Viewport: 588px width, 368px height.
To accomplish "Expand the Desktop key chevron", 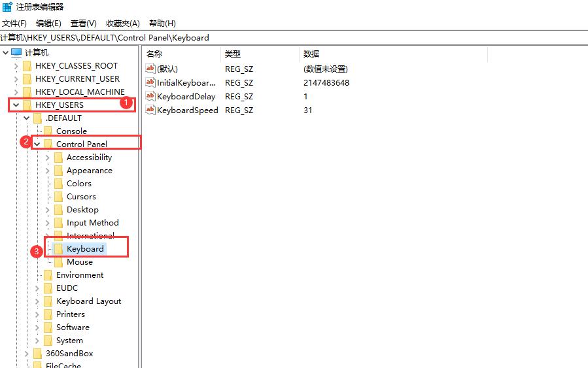I will 47,210.
